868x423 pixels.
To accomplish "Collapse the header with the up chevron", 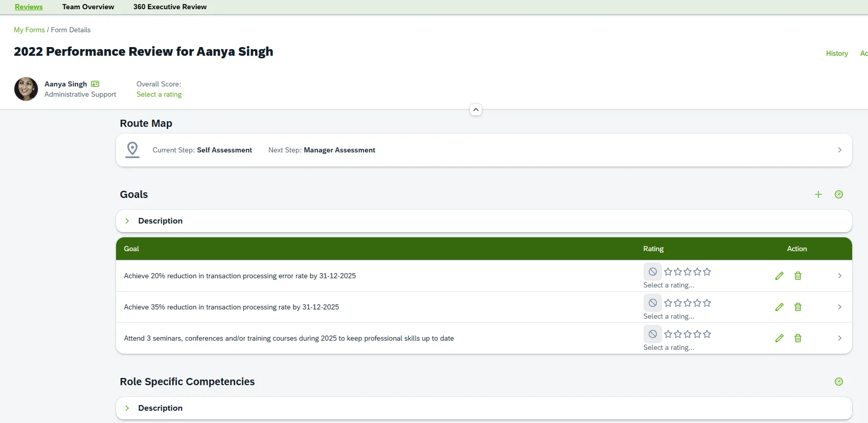I will click(476, 109).
